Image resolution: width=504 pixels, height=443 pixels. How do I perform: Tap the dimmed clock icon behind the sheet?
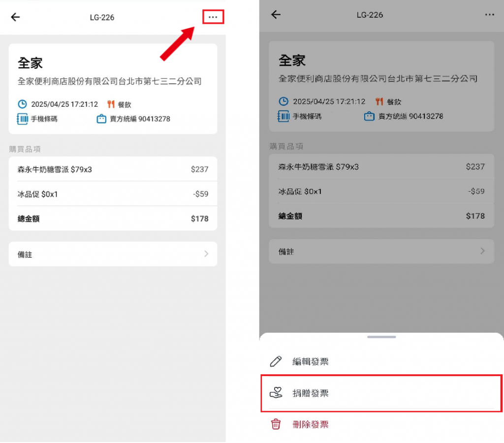click(x=283, y=101)
